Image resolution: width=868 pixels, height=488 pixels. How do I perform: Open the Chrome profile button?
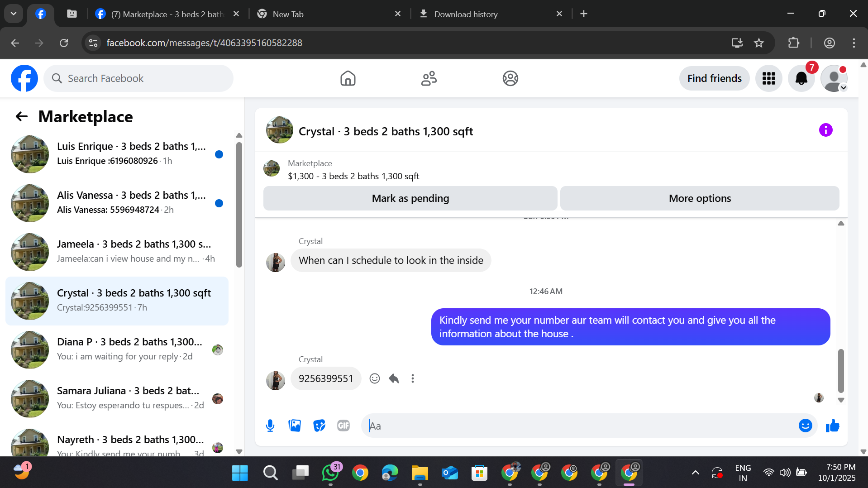click(830, 43)
